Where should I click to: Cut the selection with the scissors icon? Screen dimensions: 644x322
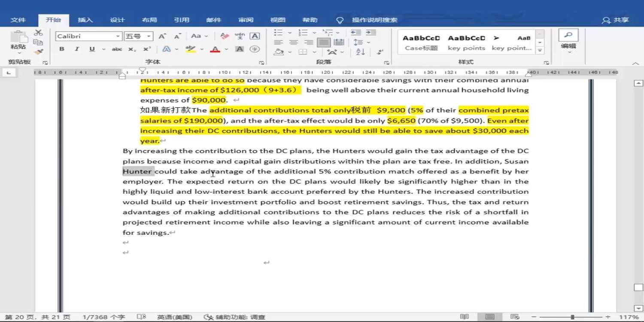[x=38, y=33]
